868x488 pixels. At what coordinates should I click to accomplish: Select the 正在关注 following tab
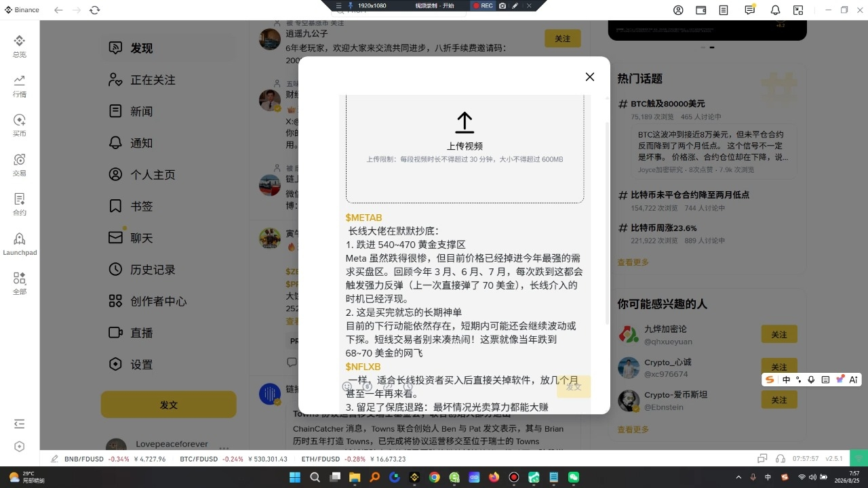[170, 80]
